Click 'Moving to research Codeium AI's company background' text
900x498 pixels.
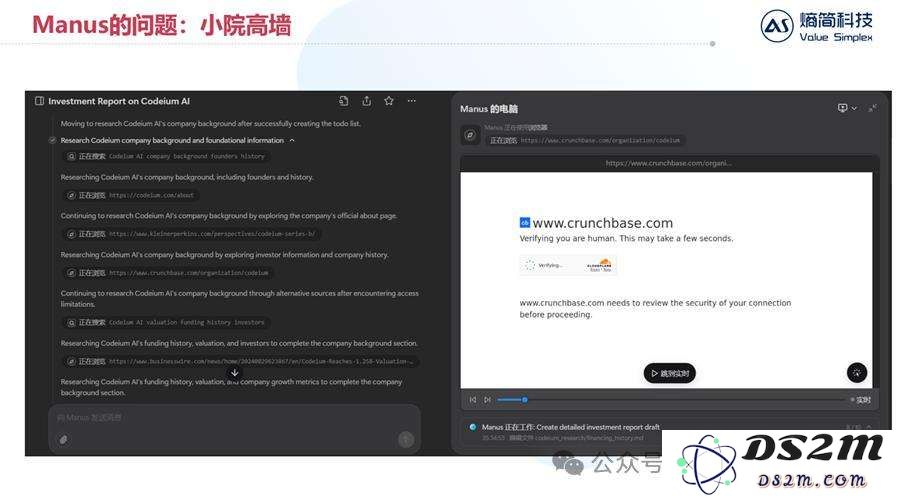pos(211,123)
